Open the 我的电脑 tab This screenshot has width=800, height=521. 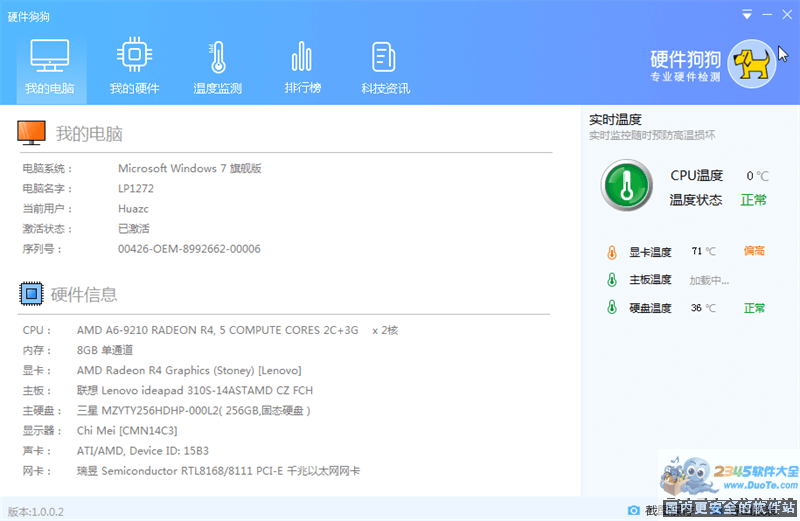tap(50, 66)
